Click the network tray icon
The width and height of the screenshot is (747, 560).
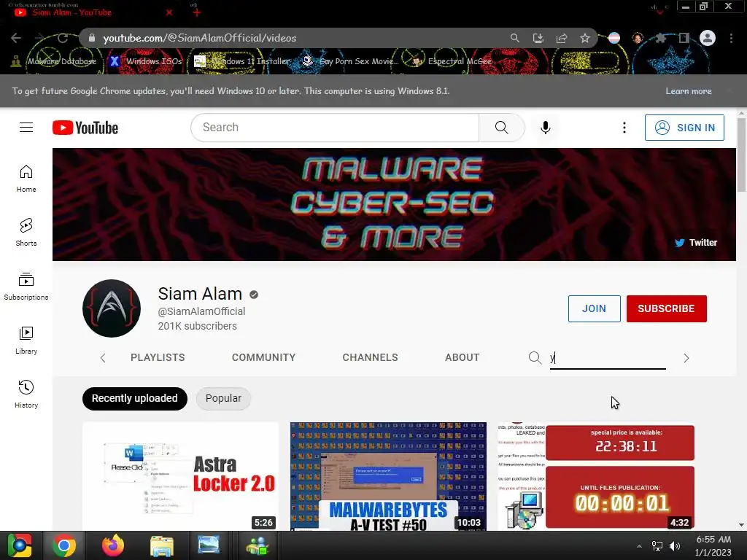pyautogui.click(x=657, y=545)
